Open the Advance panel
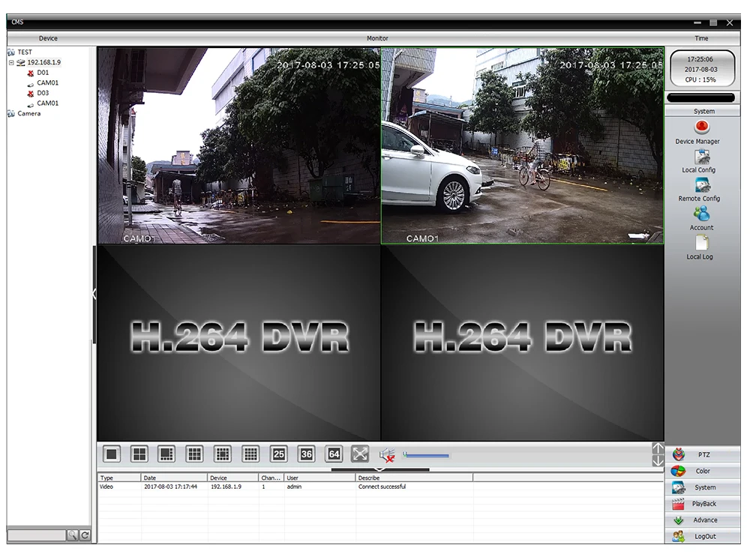The width and height of the screenshot is (750, 560). pyautogui.click(x=702, y=520)
